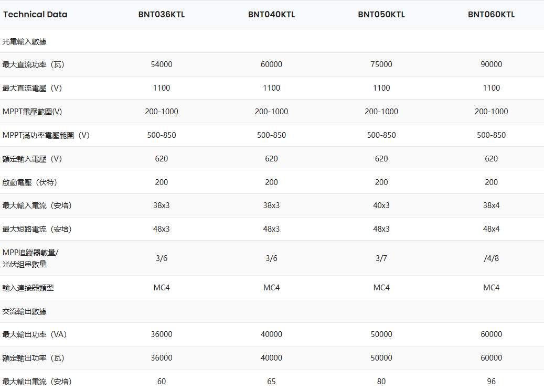The image size is (544, 392).
Task: Select the 48x4 short-circuit current cell
Action: point(491,229)
